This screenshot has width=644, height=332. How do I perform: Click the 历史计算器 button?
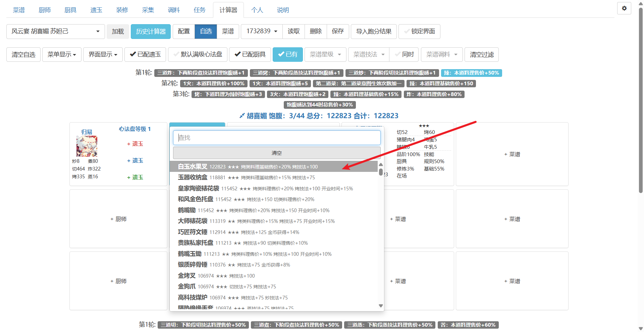pos(151,31)
